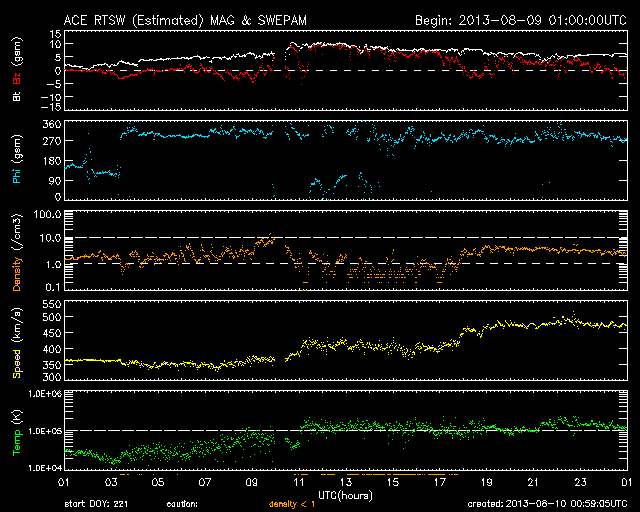Image resolution: width=640 pixels, height=512 pixels.
Task: Click the white 'Bt' axis label
Action: click(17, 96)
